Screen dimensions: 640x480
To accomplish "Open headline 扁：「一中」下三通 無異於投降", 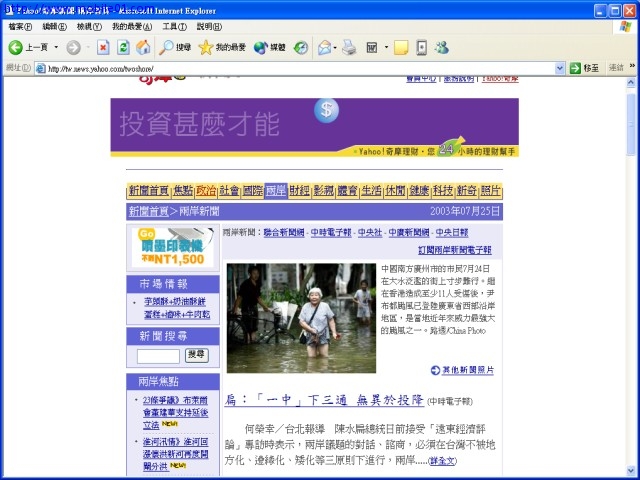I will click(324, 400).
